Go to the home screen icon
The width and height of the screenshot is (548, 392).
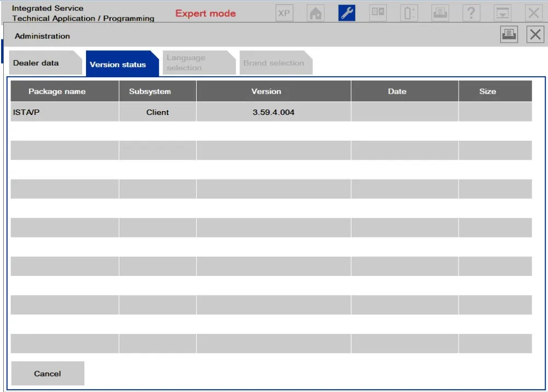click(x=316, y=13)
